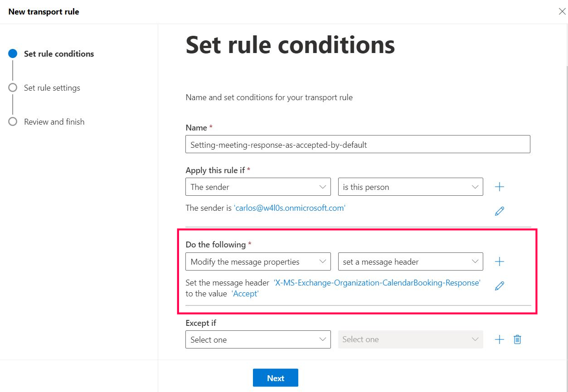Click the rule Name input field
Screen dimensions: 568x392
[358, 145]
